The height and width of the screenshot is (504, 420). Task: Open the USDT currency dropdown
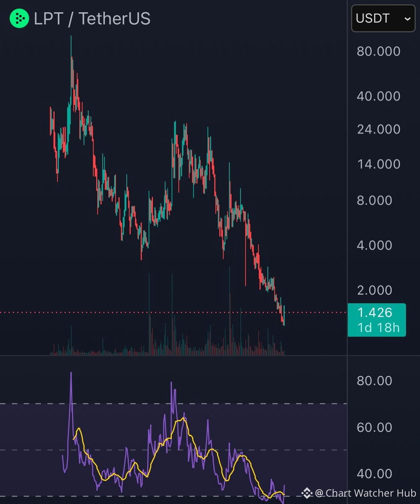pos(383,18)
